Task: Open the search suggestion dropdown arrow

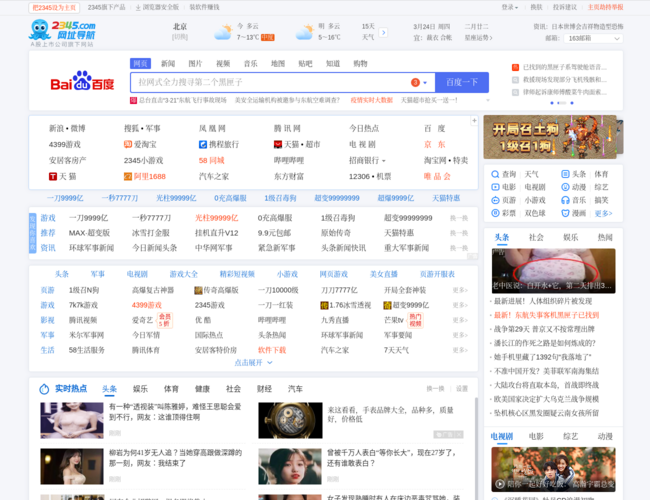Action: coord(425,83)
